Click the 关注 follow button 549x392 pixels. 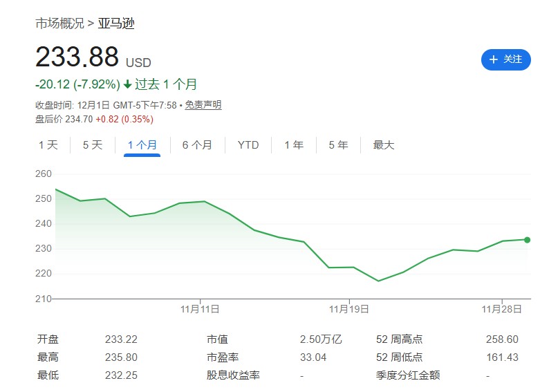pyautogui.click(x=505, y=59)
